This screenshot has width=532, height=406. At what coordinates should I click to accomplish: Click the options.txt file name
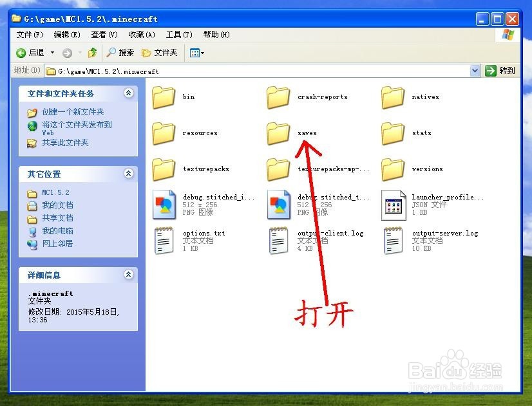(204, 233)
